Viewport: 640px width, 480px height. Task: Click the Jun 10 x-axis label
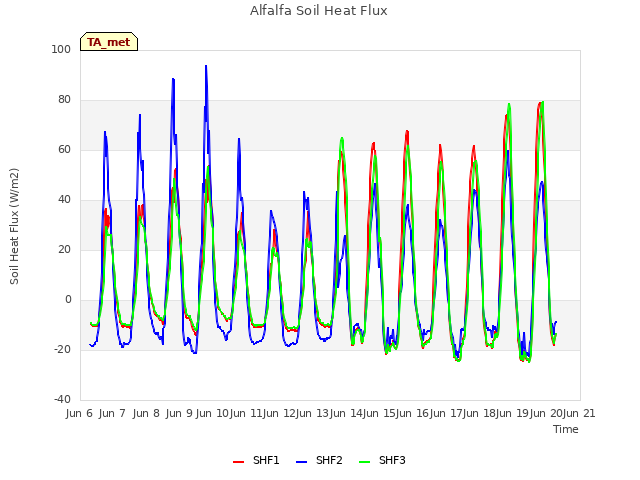coord(212,413)
